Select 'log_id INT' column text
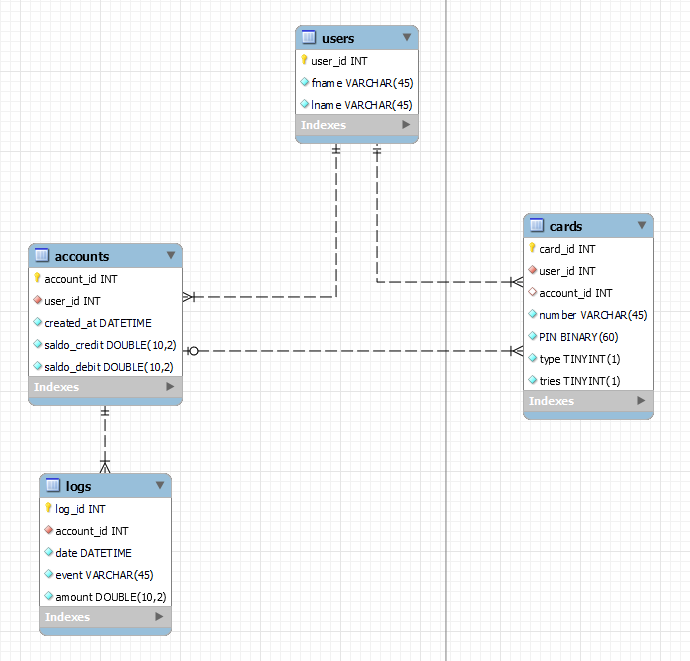 (x=80, y=509)
